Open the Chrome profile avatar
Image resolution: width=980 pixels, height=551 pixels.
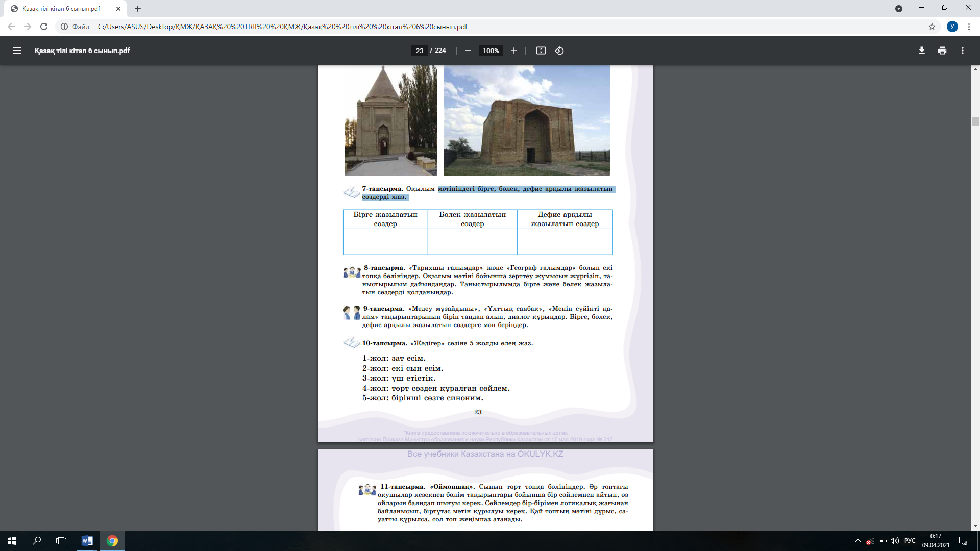pos(952,27)
